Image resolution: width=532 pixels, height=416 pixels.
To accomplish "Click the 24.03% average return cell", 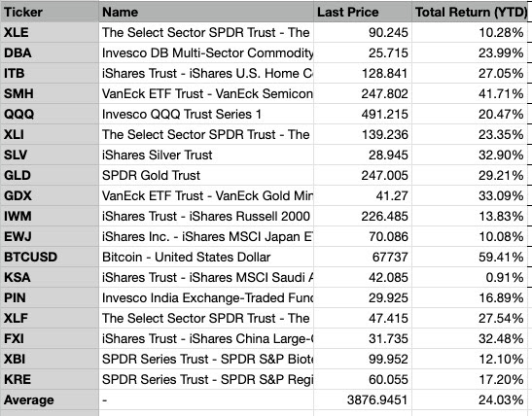I will (470, 400).
